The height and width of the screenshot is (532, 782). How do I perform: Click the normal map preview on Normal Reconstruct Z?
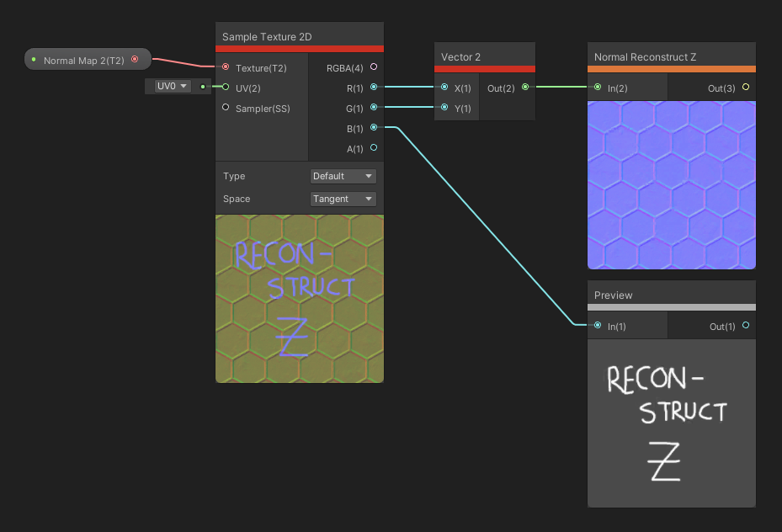point(671,184)
